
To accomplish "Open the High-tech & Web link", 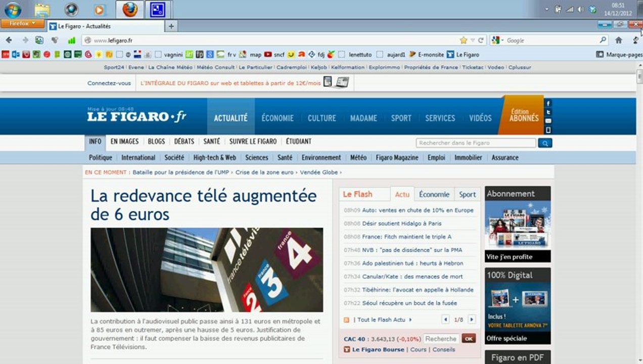I will pos(214,158).
